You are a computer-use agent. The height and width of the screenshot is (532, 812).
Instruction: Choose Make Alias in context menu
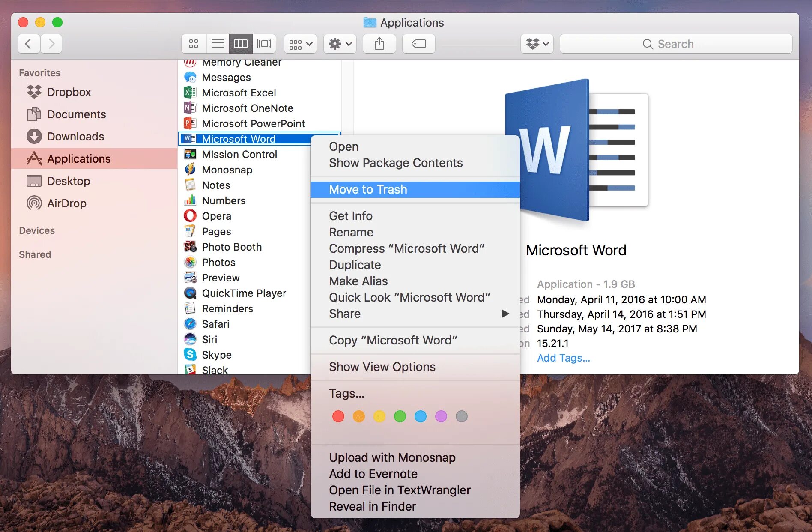[415, 281]
